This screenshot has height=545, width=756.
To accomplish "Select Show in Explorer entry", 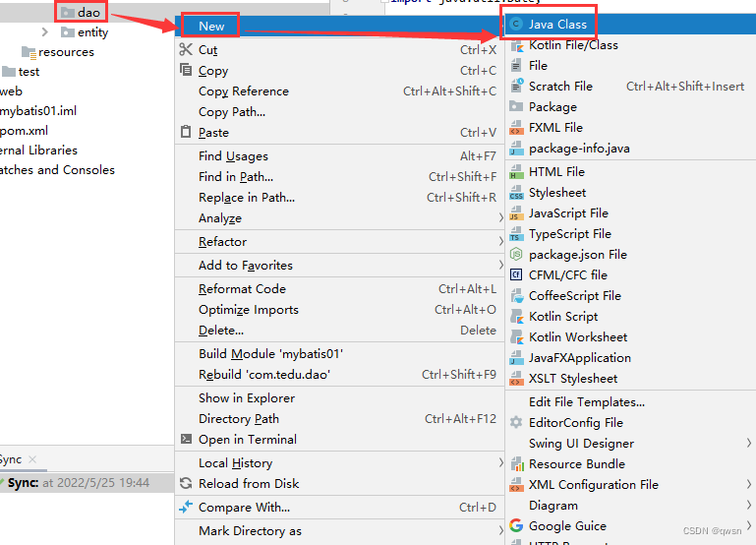I will coord(340,398).
